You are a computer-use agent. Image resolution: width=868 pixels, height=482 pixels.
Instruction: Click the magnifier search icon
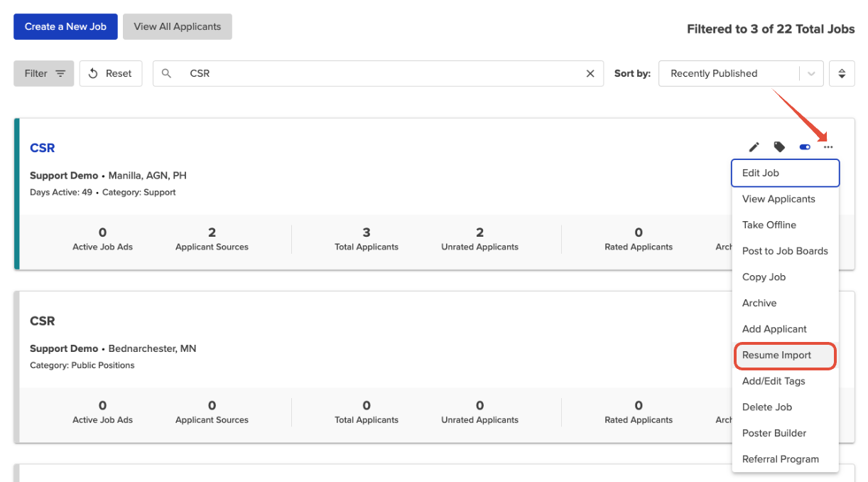click(167, 73)
